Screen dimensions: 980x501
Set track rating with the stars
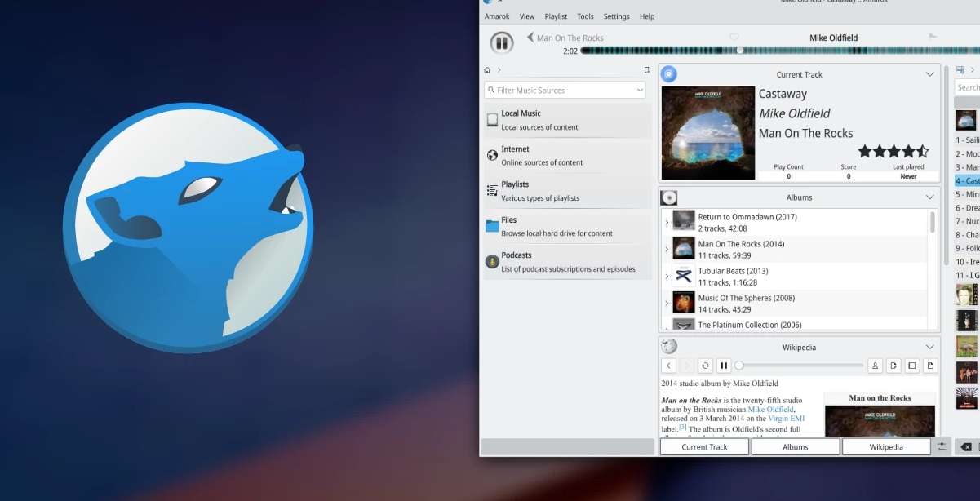pyautogui.click(x=894, y=151)
